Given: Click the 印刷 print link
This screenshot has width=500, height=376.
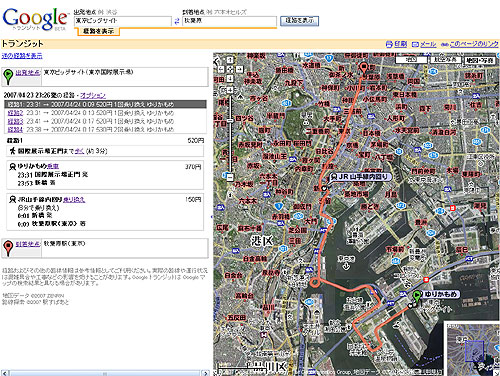Looking at the screenshot, I should [401, 44].
